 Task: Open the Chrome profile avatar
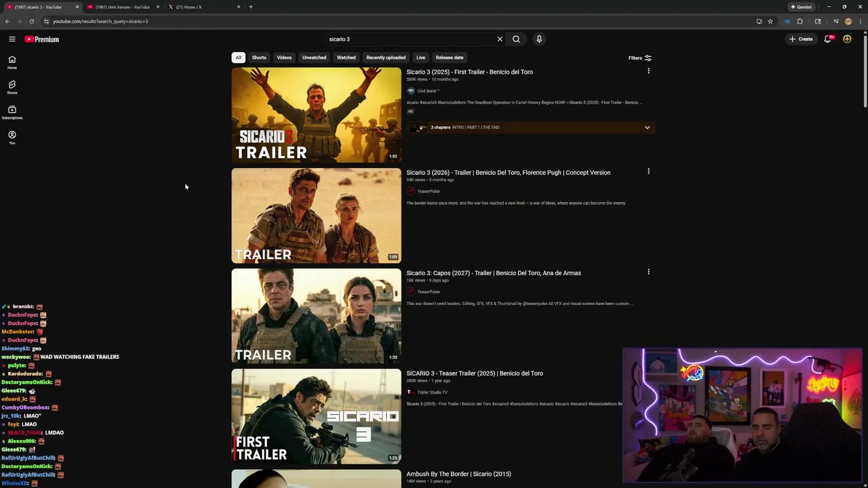pyautogui.click(x=848, y=21)
